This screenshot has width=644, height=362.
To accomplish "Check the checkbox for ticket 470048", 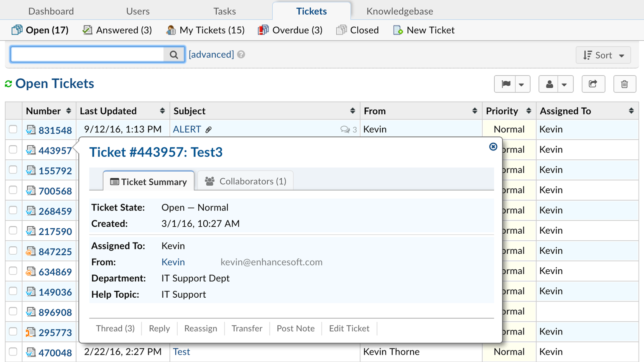I will tap(13, 352).
